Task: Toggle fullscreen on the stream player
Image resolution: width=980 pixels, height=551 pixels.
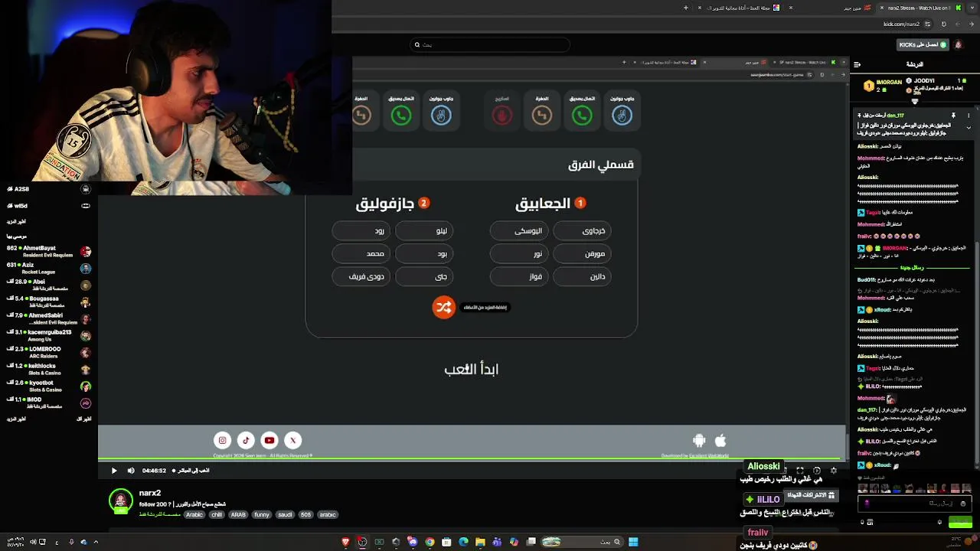Action: point(800,471)
